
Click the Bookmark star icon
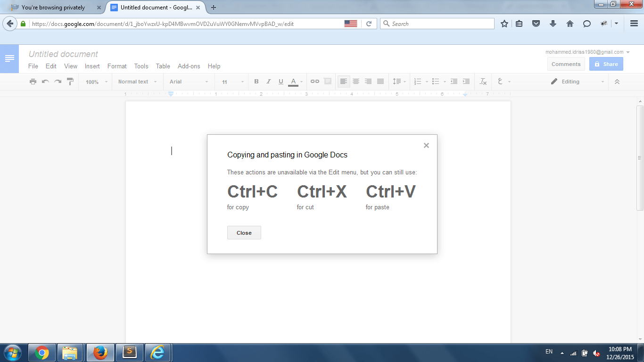(x=504, y=24)
